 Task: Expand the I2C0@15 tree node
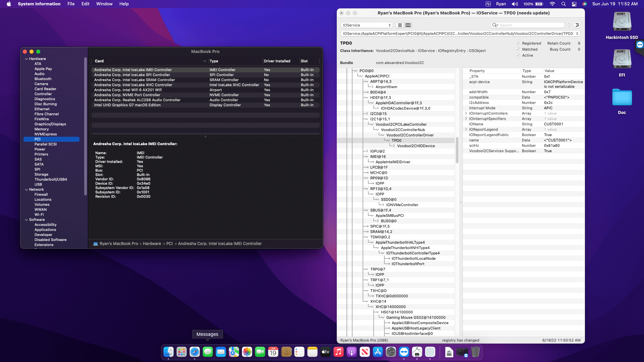pyautogui.click(x=367, y=114)
